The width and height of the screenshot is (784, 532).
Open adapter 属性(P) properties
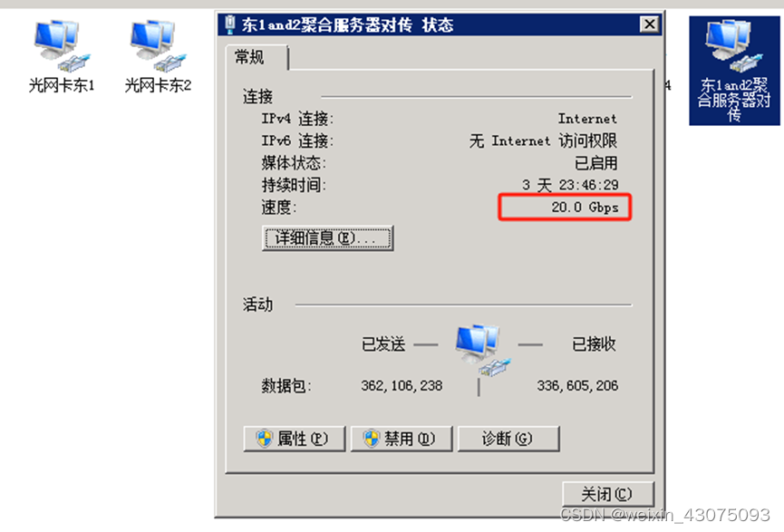click(295, 439)
